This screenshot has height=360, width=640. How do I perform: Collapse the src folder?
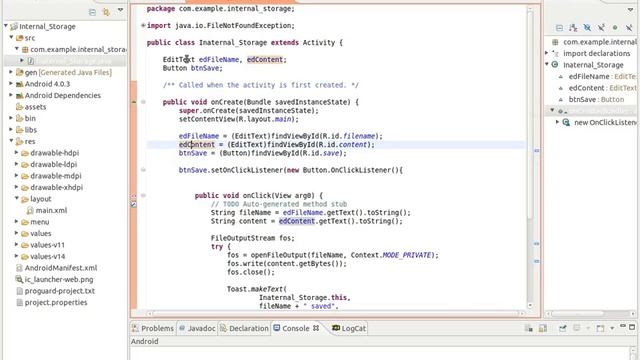coord(11,37)
